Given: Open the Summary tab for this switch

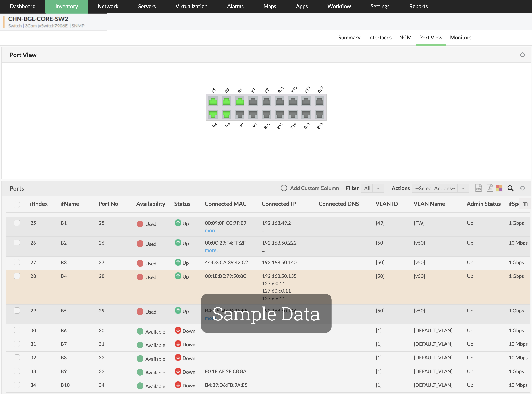Looking at the screenshot, I should pyautogui.click(x=349, y=37).
